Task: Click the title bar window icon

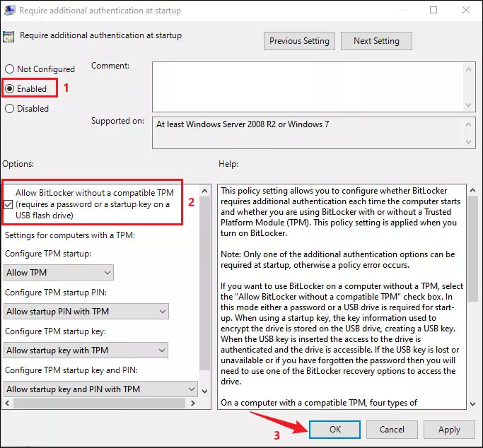Action: [9, 10]
